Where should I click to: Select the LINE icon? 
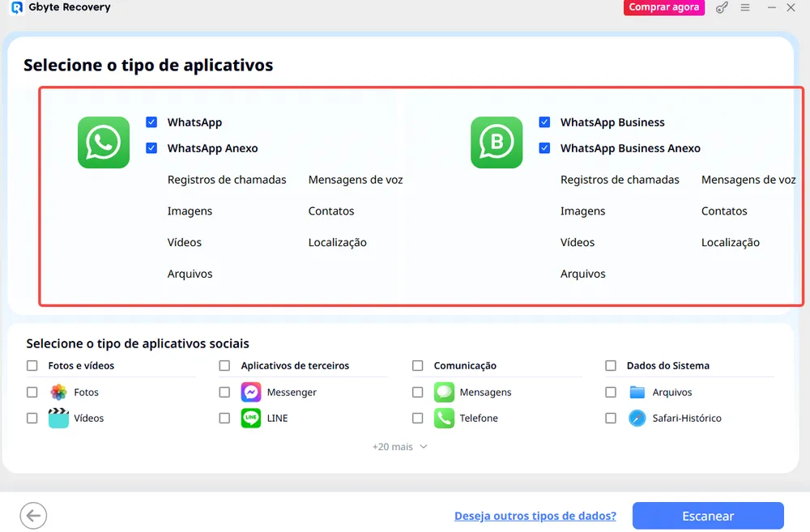click(x=250, y=418)
